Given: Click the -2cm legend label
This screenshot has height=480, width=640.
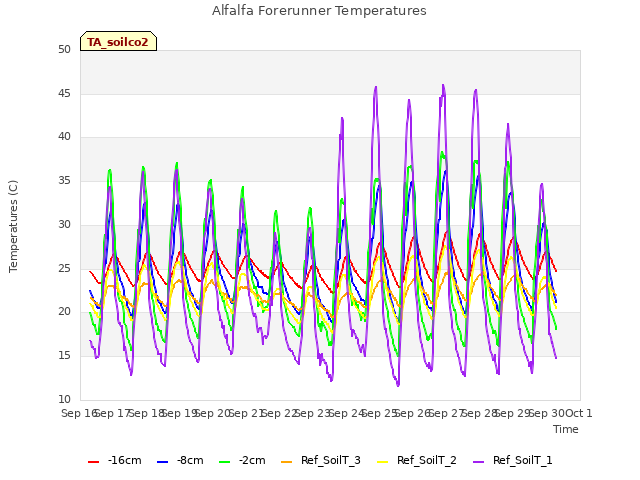Looking at the screenshot, I should [x=252, y=460].
